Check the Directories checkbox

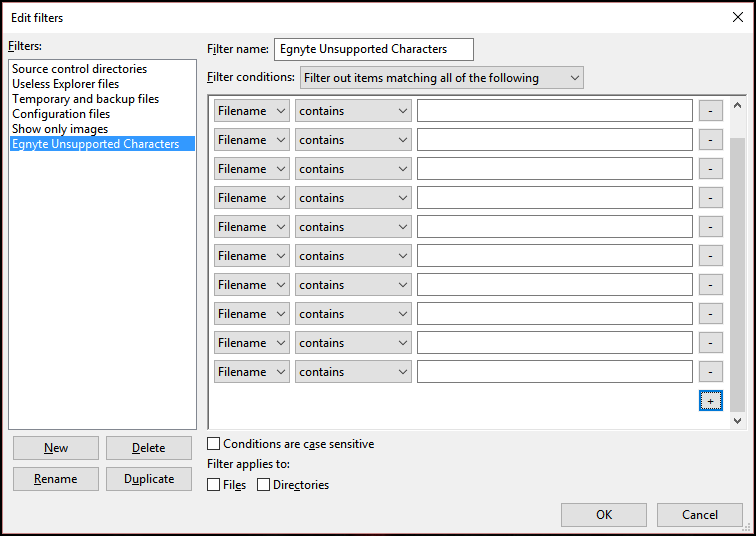264,485
